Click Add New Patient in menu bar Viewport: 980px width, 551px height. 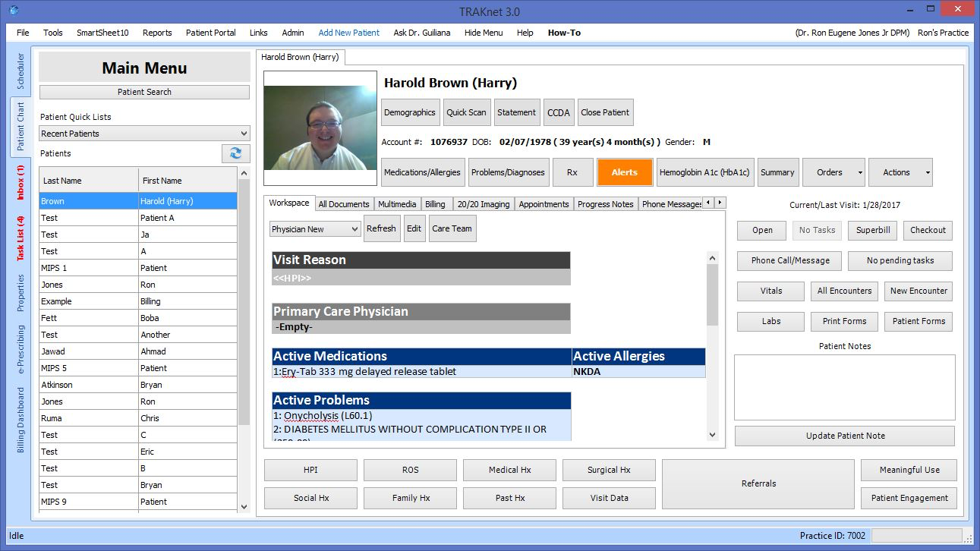coord(349,33)
